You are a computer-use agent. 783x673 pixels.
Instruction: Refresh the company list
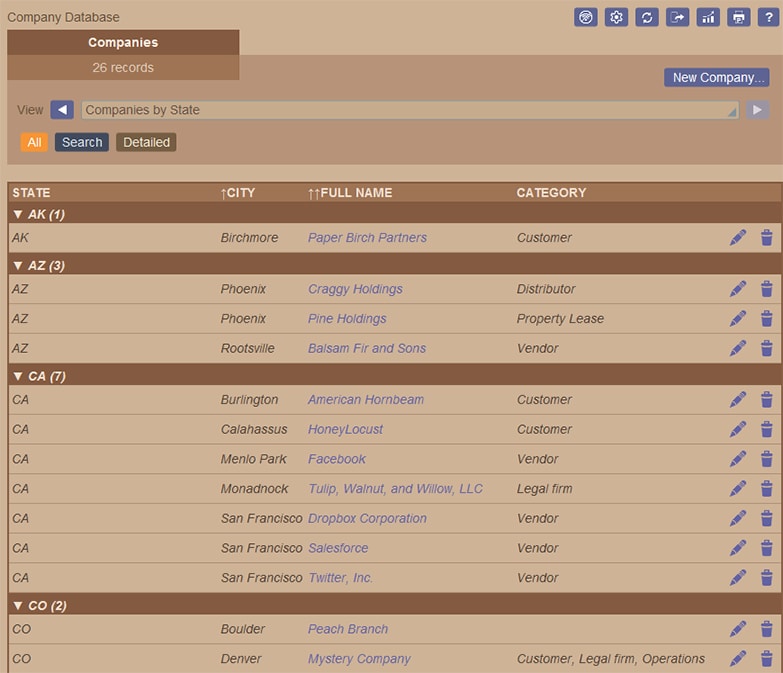pos(647,17)
